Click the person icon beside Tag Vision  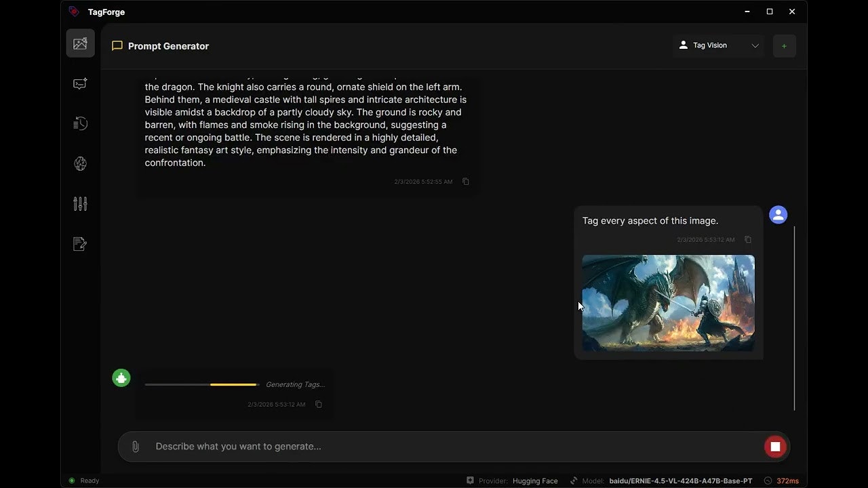point(683,45)
